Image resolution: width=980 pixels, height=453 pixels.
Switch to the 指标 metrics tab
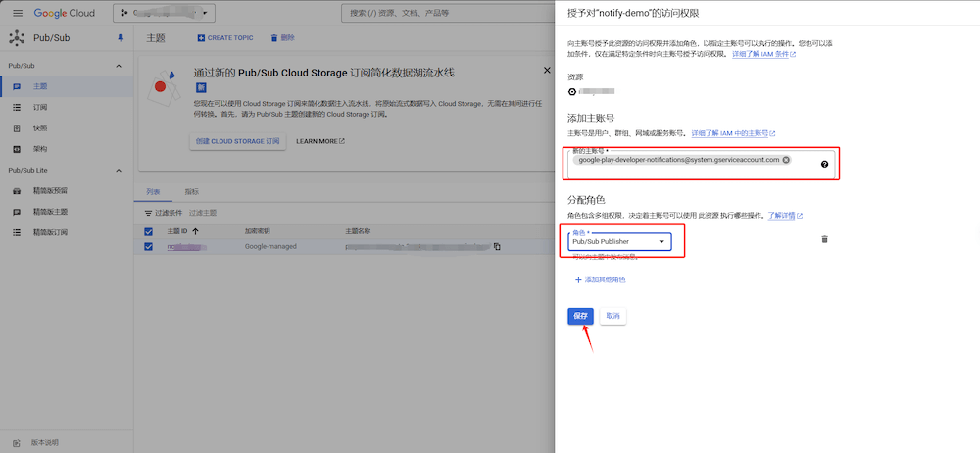[192, 192]
